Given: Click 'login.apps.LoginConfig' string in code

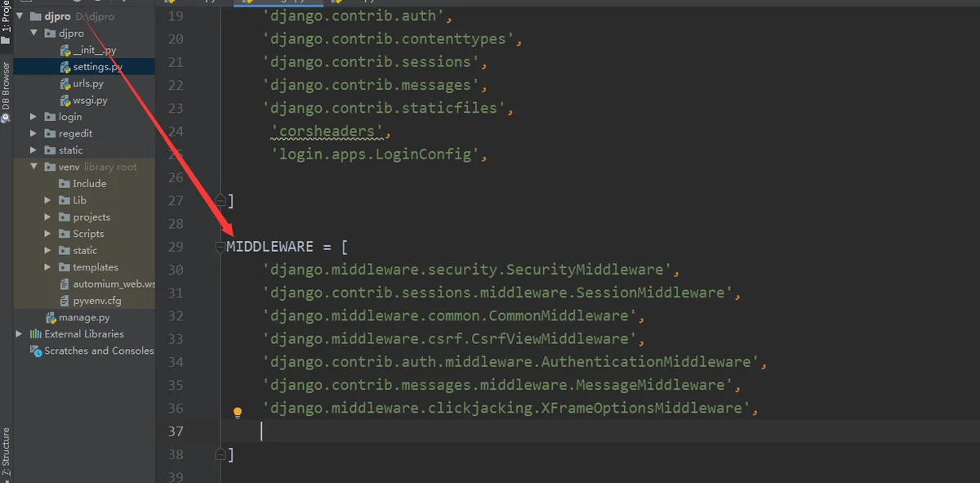Looking at the screenshot, I should point(375,154).
